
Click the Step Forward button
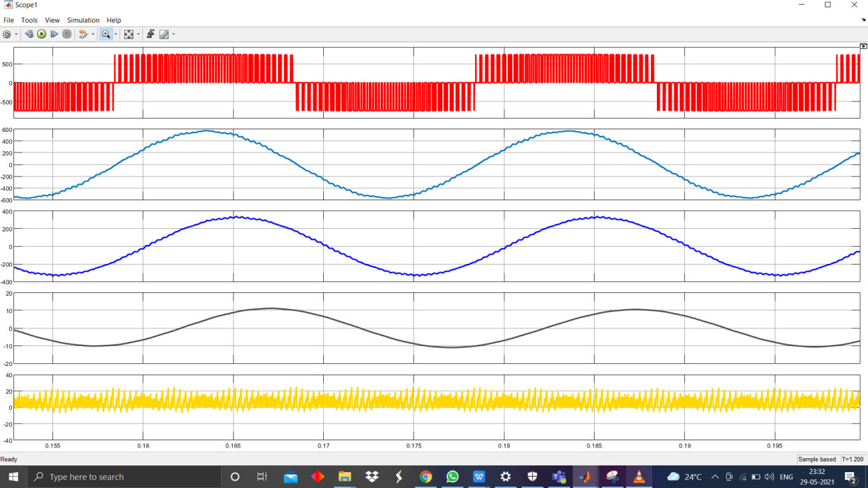click(54, 34)
